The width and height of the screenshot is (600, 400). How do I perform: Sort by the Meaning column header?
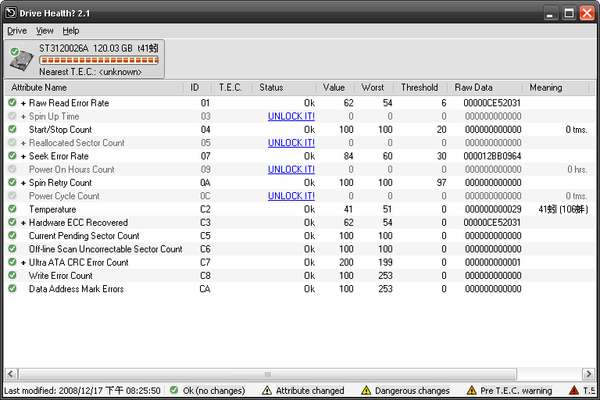(556, 88)
